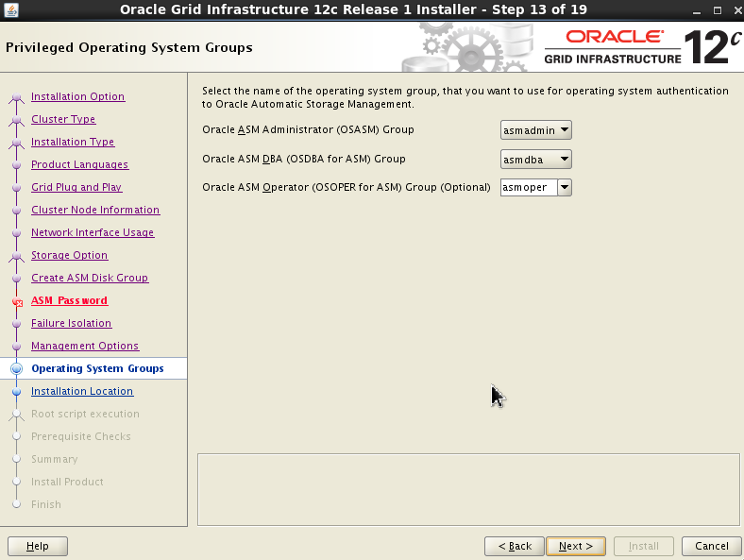This screenshot has height=560, width=744.
Task: Click the Oracle ASM Operator (OSOPER) Group label
Action: click(x=347, y=188)
